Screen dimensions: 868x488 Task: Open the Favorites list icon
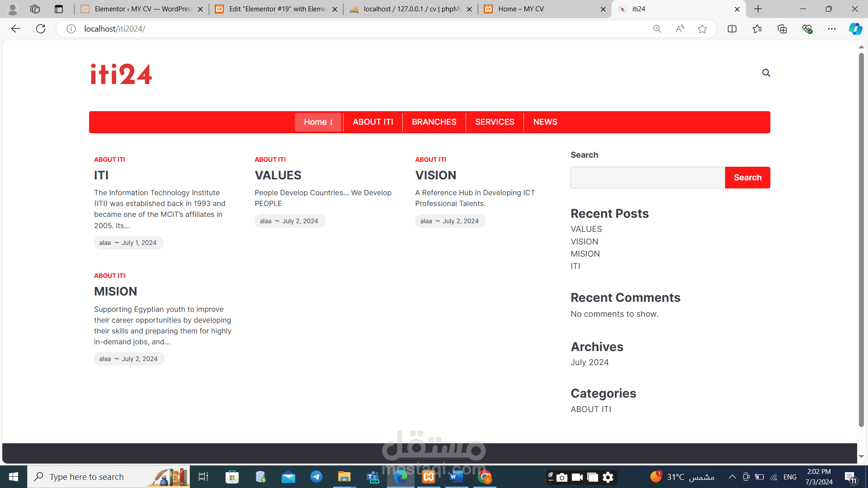[757, 29]
